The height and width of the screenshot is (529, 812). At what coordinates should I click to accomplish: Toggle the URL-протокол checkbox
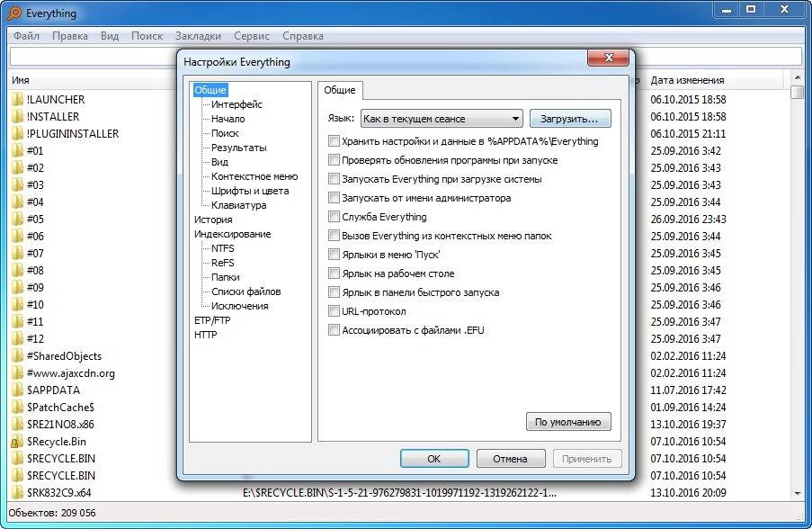tap(334, 311)
